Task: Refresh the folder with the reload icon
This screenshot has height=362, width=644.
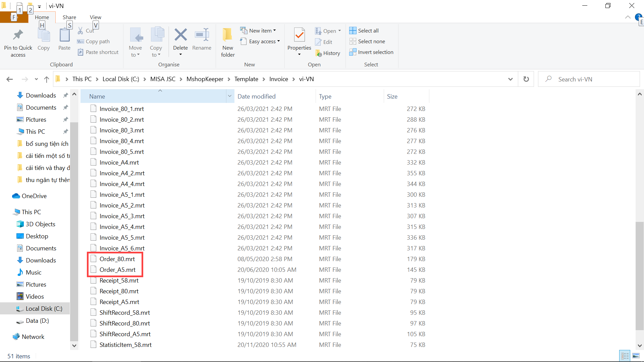Action: 526,79
